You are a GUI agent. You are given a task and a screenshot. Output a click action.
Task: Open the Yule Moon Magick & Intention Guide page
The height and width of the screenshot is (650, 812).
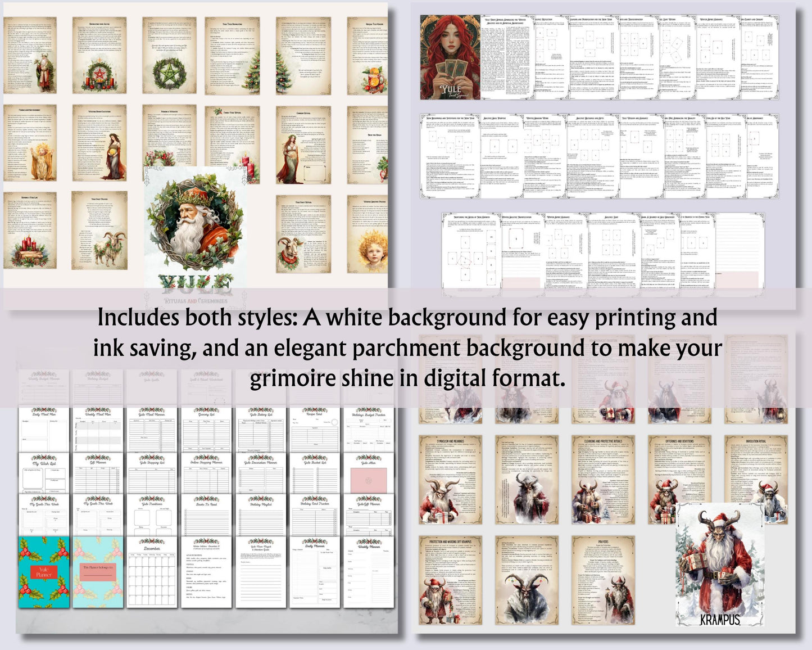pos(260,572)
